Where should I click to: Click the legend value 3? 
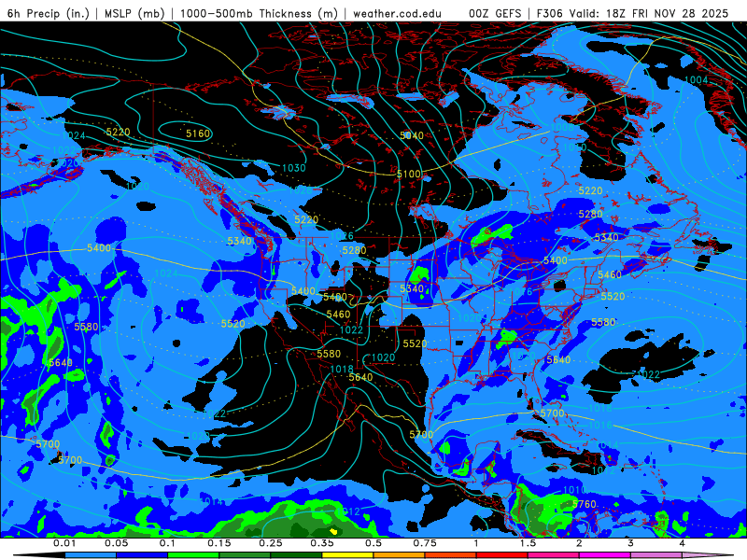[630, 543]
